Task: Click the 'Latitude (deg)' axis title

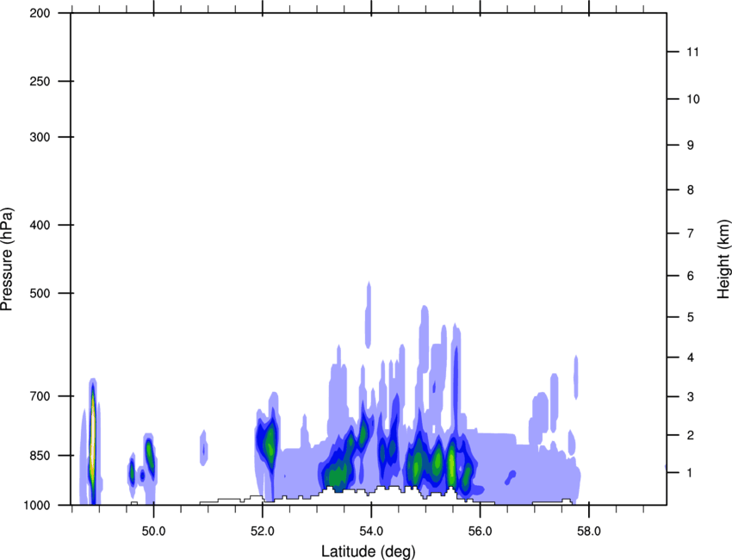Action: pyautogui.click(x=368, y=551)
